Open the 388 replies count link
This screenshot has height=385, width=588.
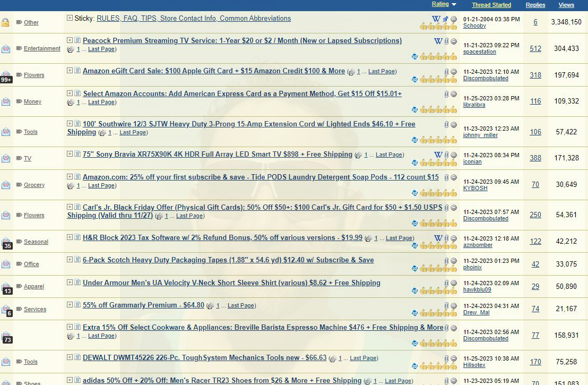click(x=535, y=158)
